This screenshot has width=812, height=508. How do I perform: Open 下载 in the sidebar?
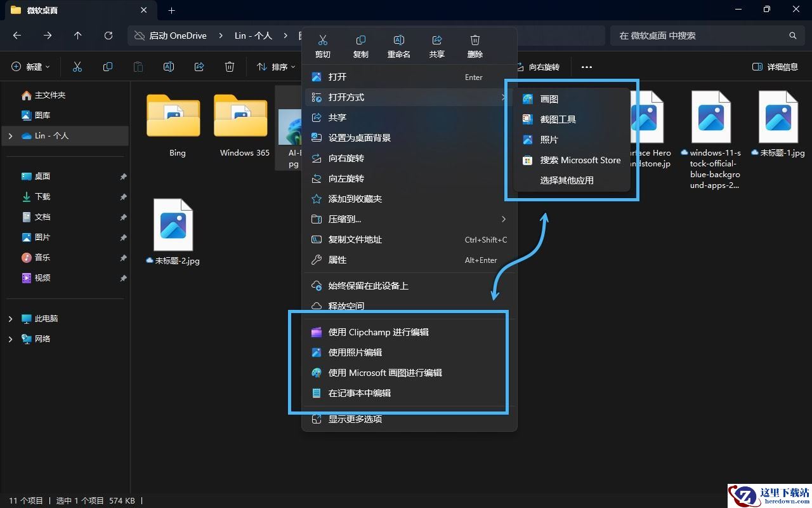click(43, 197)
